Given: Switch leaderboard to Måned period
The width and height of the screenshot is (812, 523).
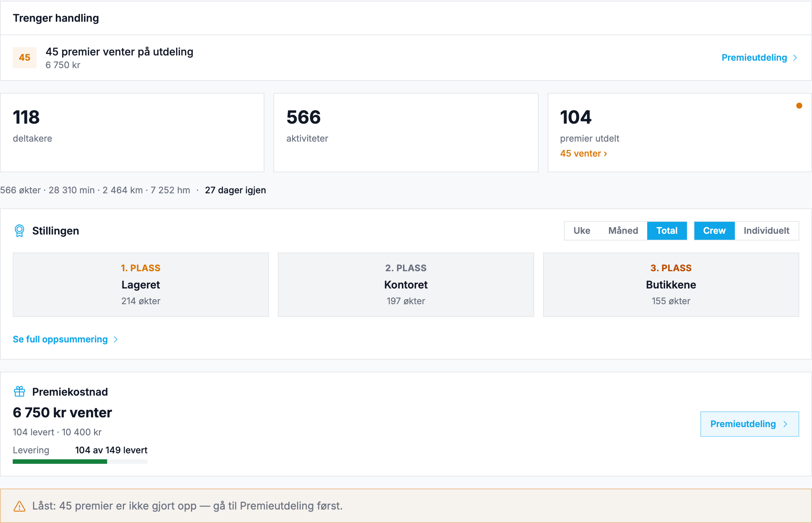Looking at the screenshot, I should click(623, 231).
